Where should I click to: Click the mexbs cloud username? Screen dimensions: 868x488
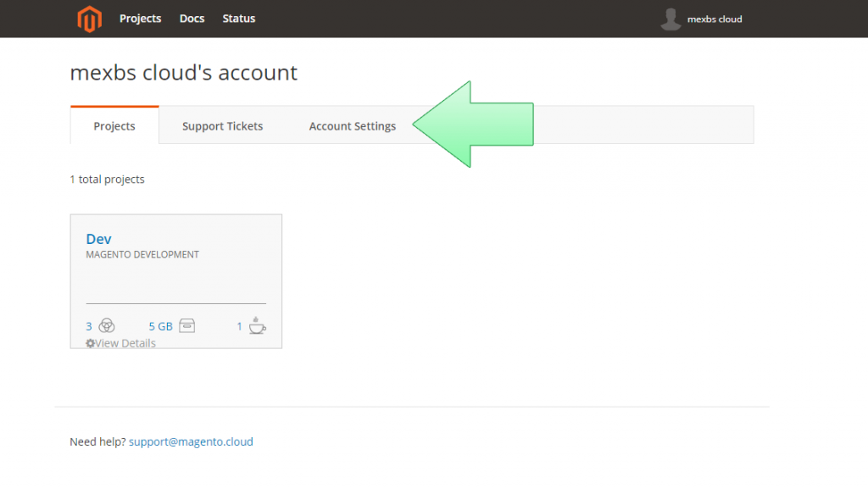point(715,19)
